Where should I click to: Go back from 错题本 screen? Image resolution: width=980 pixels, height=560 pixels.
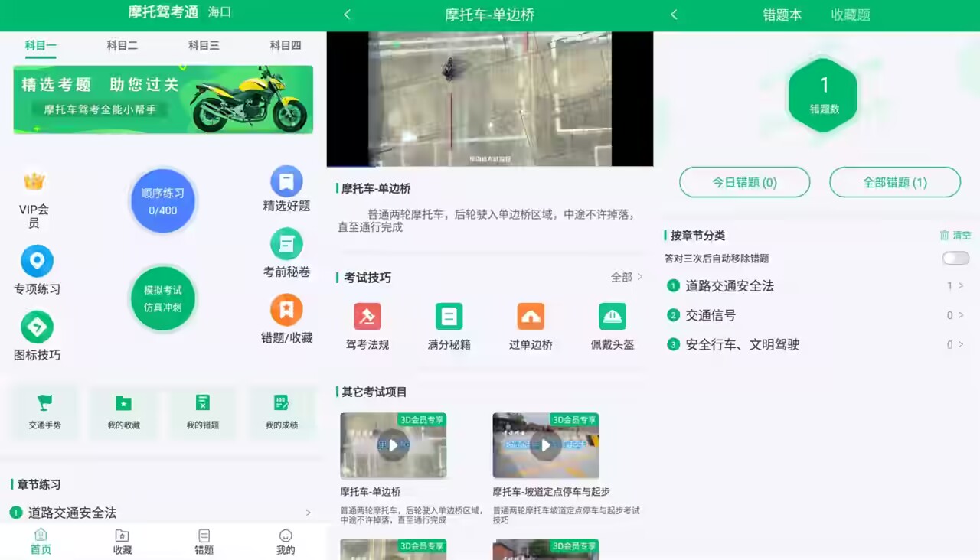point(674,15)
